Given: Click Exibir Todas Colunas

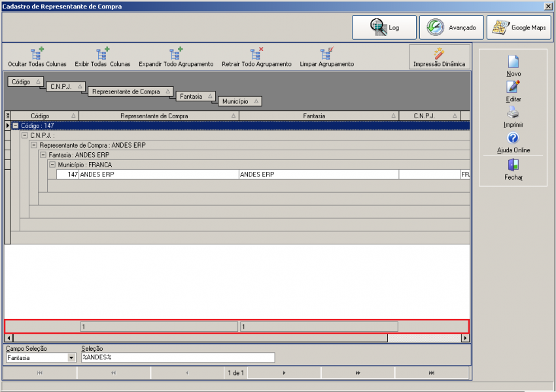Looking at the screenshot, I should (103, 57).
